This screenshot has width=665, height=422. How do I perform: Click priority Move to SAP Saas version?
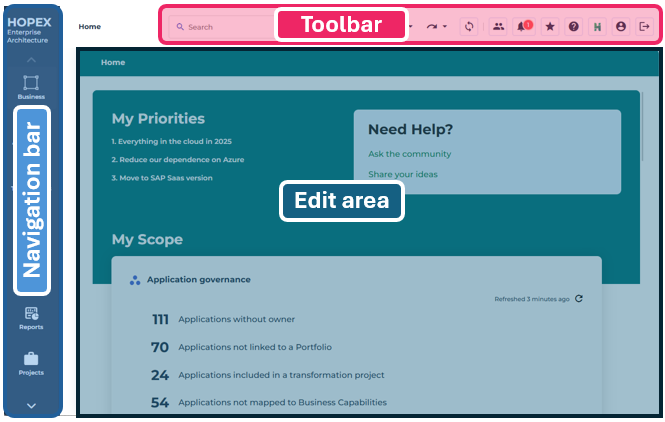(162, 178)
